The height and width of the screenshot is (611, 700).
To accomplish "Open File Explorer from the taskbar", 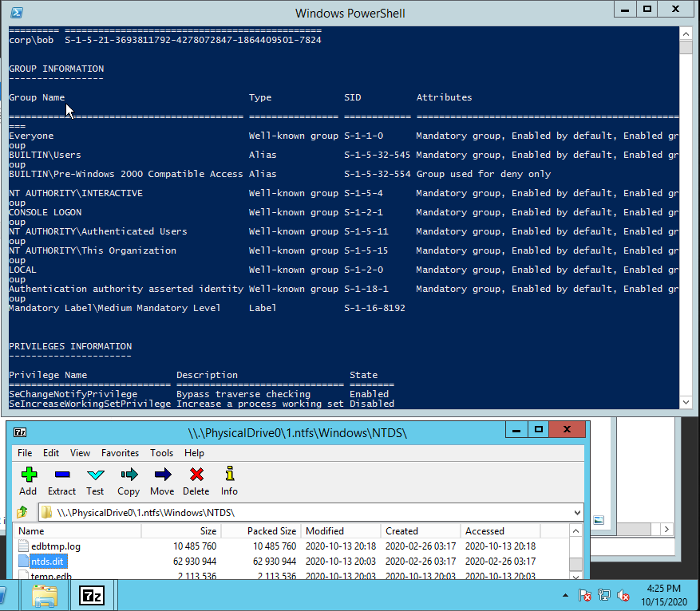I will tap(45, 596).
